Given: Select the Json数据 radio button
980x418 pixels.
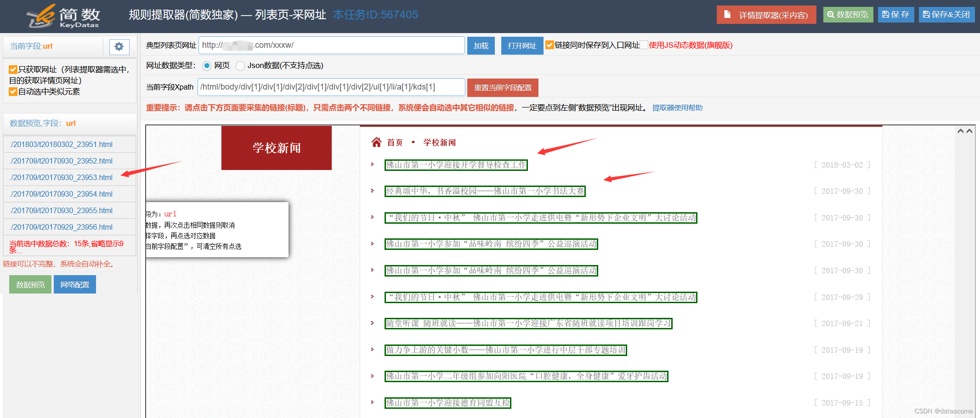Looking at the screenshot, I should coord(240,66).
